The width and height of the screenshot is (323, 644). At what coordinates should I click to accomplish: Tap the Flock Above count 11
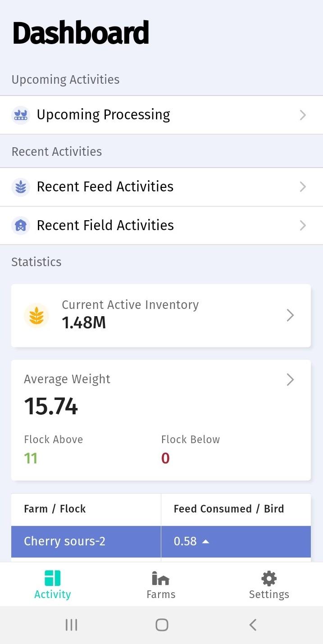[x=31, y=458]
